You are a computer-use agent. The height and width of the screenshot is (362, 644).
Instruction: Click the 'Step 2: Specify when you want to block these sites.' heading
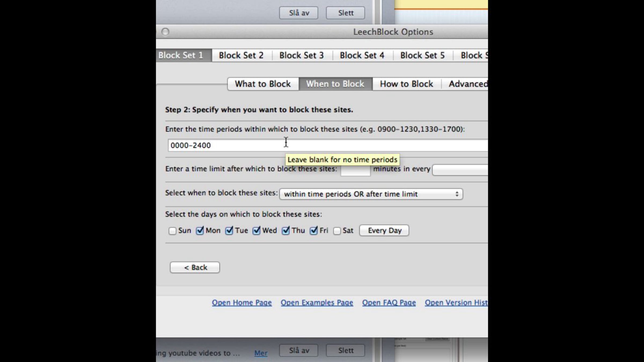(x=259, y=110)
